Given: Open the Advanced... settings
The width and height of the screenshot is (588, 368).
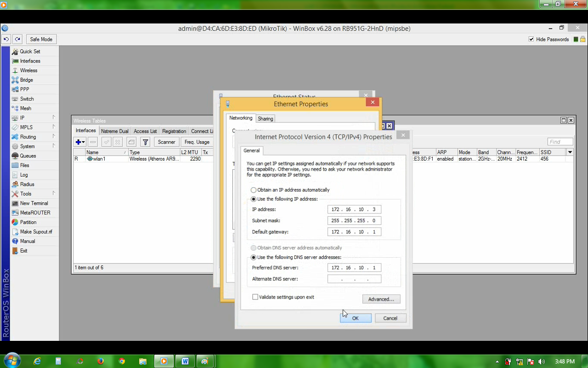Looking at the screenshot, I should 381,299.
